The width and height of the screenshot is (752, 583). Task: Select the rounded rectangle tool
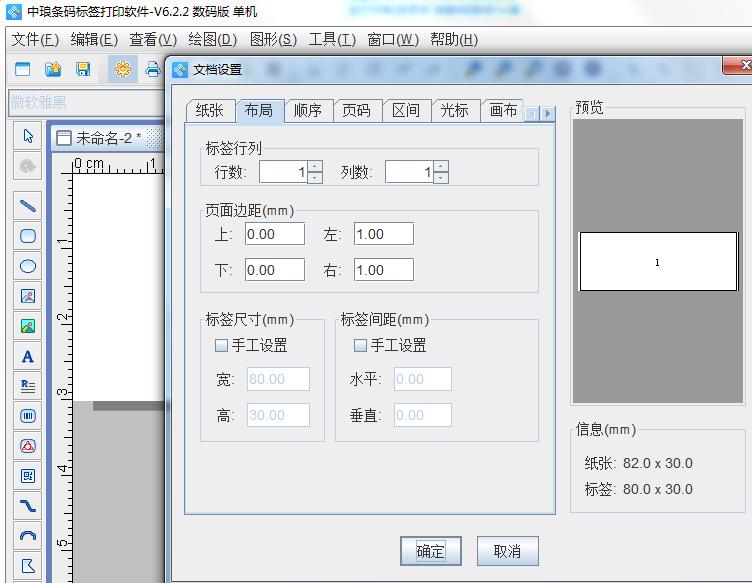(x=28, y=236)
